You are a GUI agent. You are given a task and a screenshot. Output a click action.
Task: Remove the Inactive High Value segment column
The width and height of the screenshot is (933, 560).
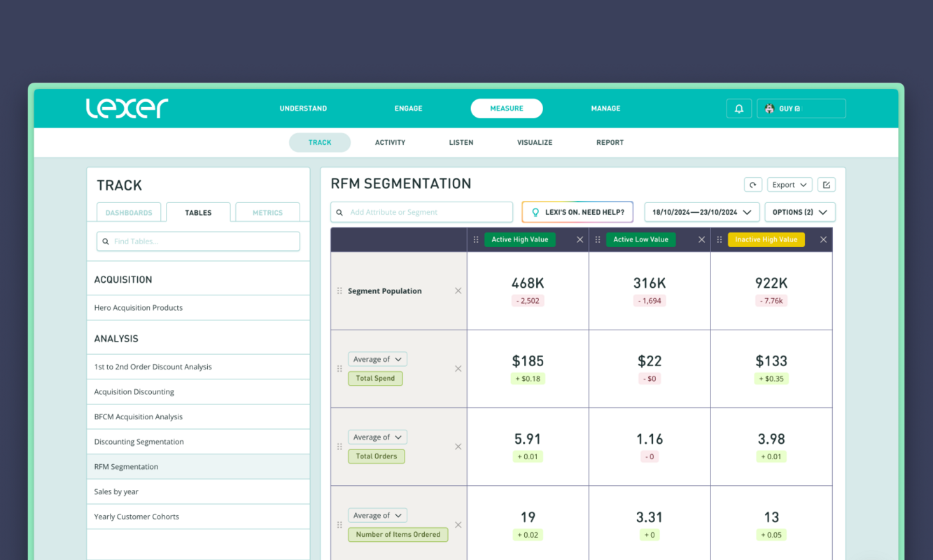point(823,239)
